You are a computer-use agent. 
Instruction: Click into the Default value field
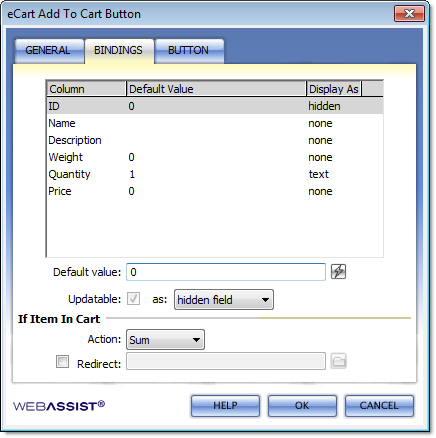click(226, 272)
